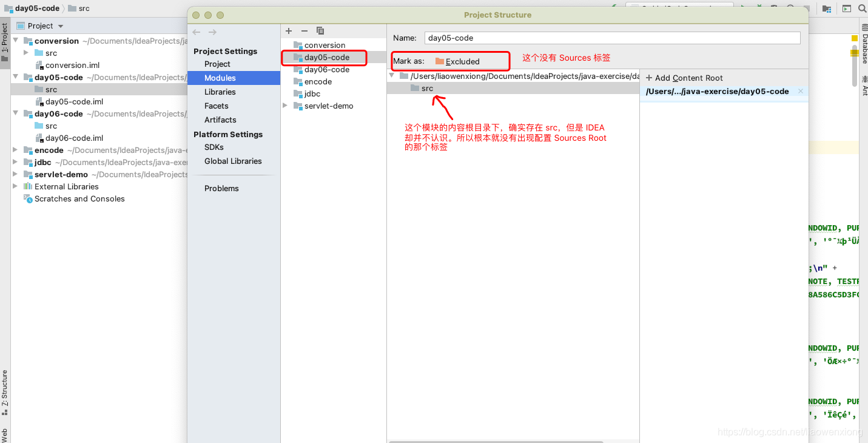868x443 pixels.
Task: Remove selected module with minus icon
Action: pyautogui.click(x=304, y=31)
